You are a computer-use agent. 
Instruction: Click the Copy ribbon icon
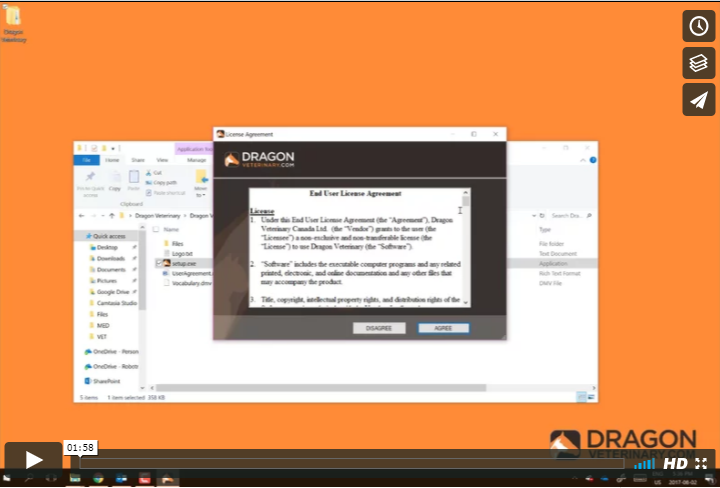click(x=115, y=182)
